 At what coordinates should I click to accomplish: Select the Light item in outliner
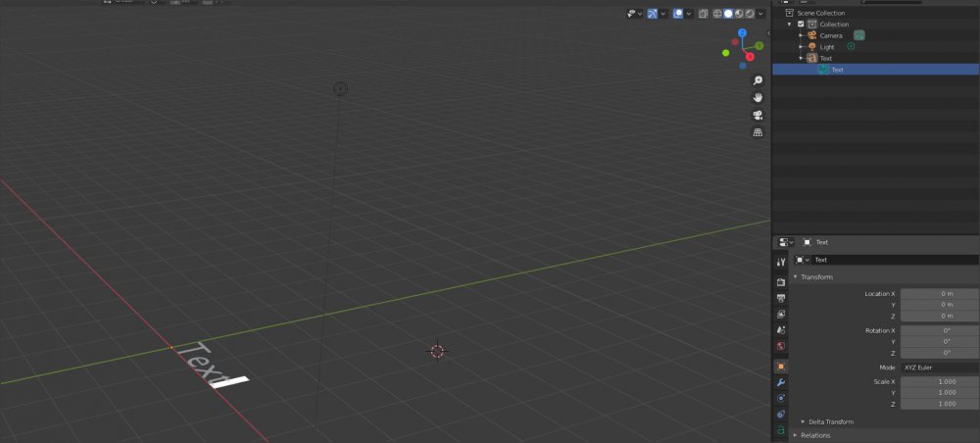tap(827, 47)
